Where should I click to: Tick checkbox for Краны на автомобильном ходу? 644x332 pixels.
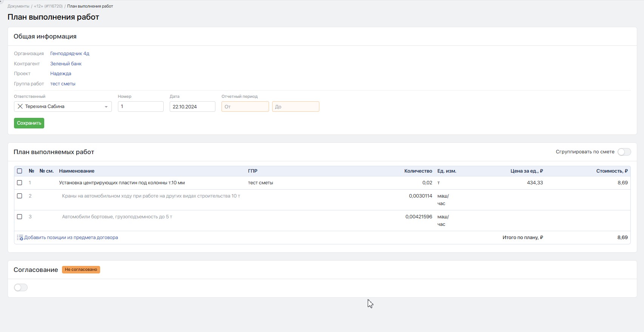[20, 196]
